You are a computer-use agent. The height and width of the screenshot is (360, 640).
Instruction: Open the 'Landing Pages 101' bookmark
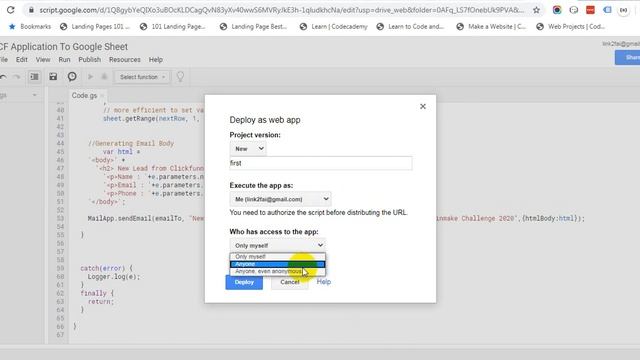click(x=95, y=27)
